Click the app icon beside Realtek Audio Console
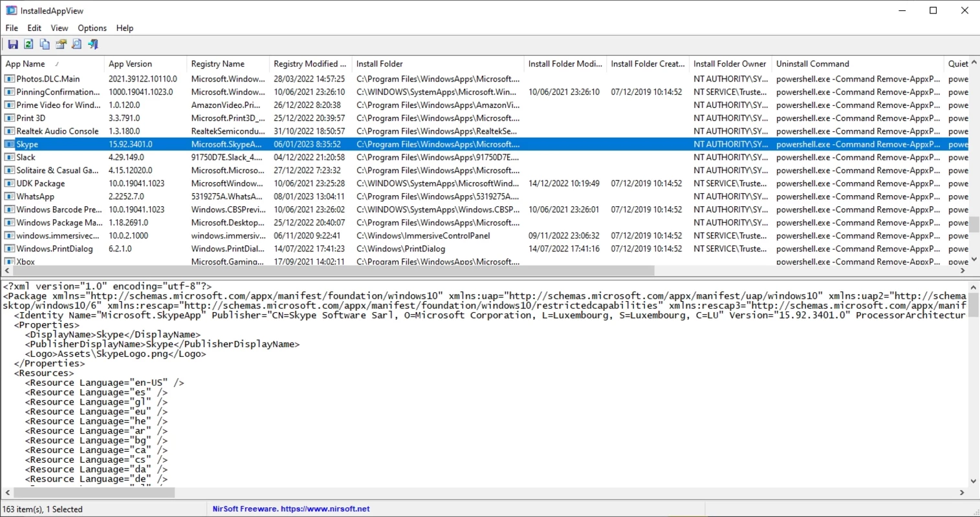 click(x=10, y=131)
